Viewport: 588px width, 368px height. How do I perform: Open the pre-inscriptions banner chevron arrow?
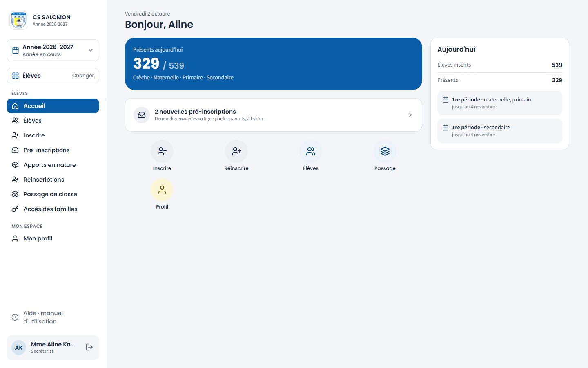(410, 115)
